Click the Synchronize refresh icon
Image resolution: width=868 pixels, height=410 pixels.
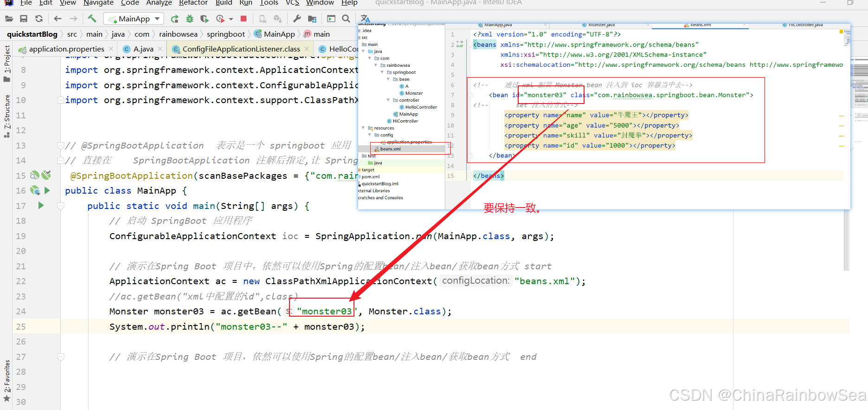coord(39,19)
